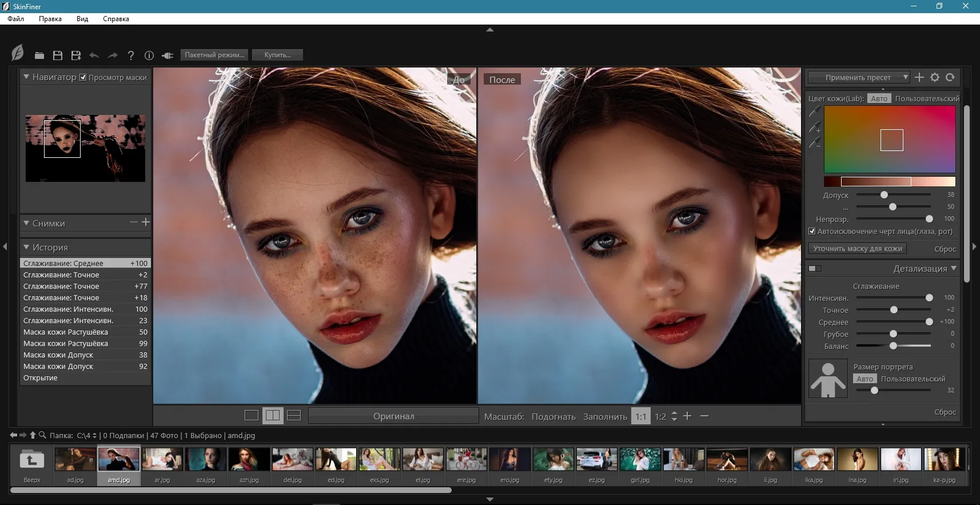Toggle Автоисключение черт лица checkbox

[x=812, y=231]
